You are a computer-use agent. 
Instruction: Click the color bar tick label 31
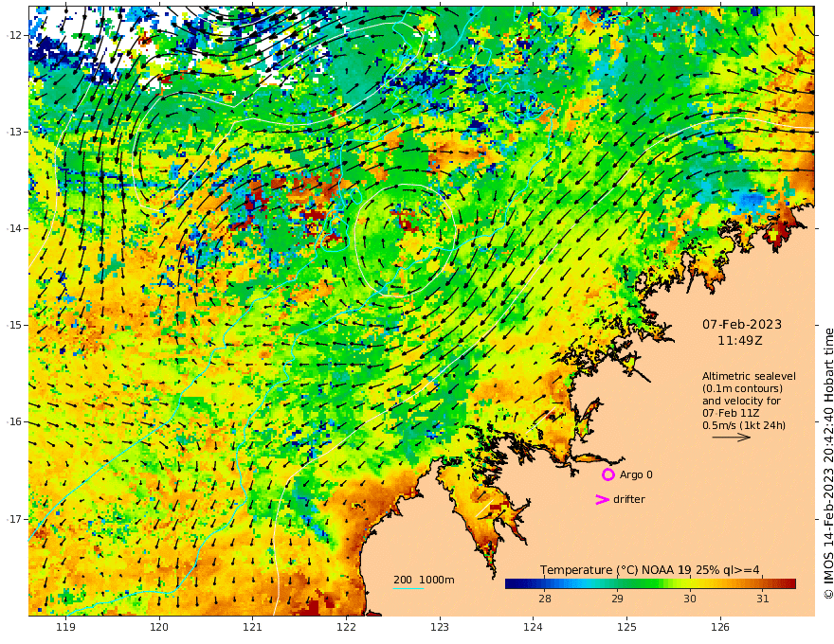[x=763, y=599]
